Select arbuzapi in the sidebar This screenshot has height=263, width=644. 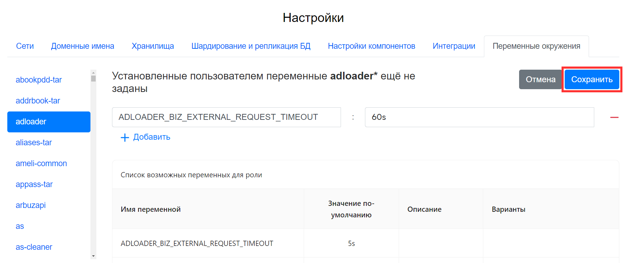[31, 205]
